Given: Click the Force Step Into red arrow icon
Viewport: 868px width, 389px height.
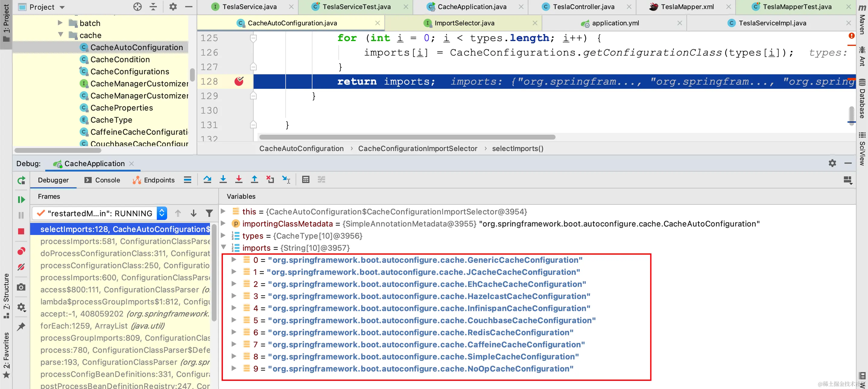Looking at the screenshot, I should point(239,179).
